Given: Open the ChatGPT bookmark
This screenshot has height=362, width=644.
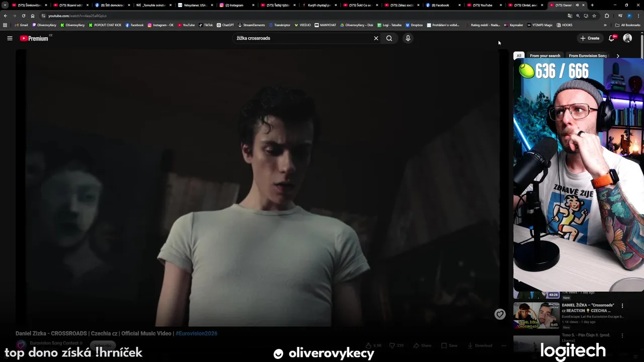Looking at the screenshot, I should click(225, 25).
